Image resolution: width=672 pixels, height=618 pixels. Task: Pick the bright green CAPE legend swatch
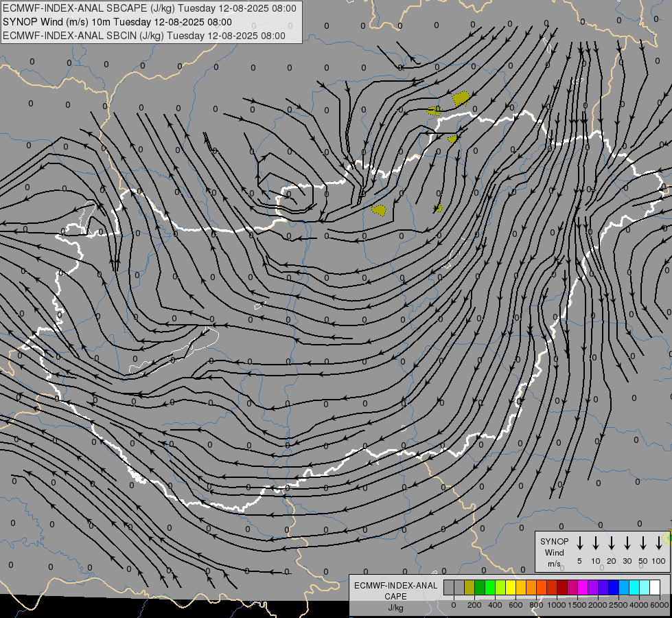coord(490,587)
